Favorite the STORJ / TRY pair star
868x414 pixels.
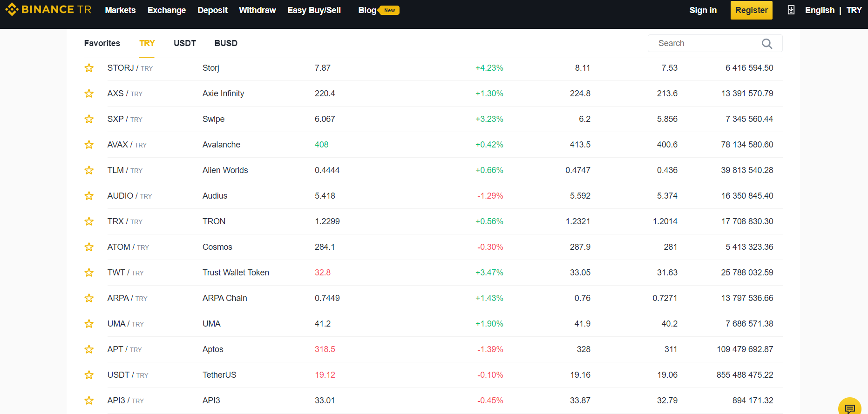[89, 68]
